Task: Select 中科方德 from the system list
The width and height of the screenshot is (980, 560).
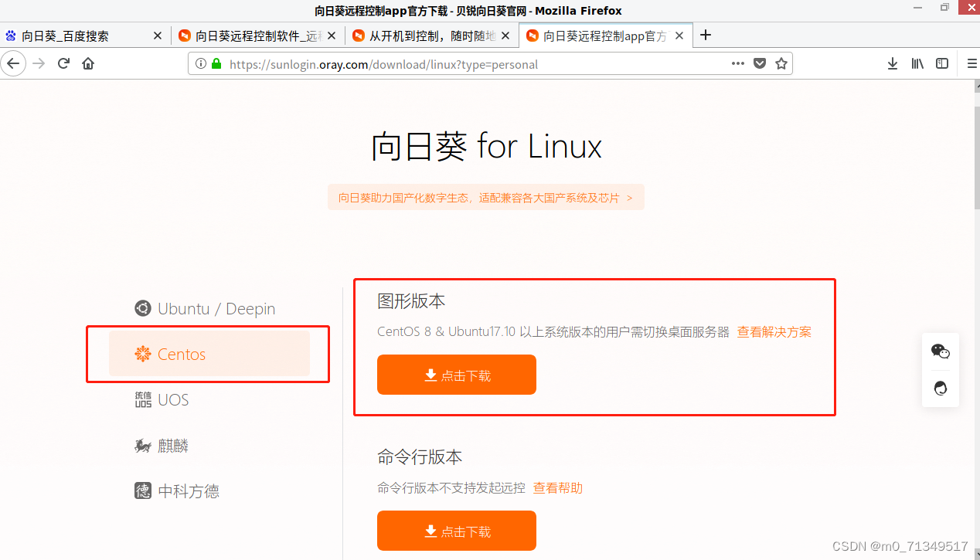Action: [189, 491]
